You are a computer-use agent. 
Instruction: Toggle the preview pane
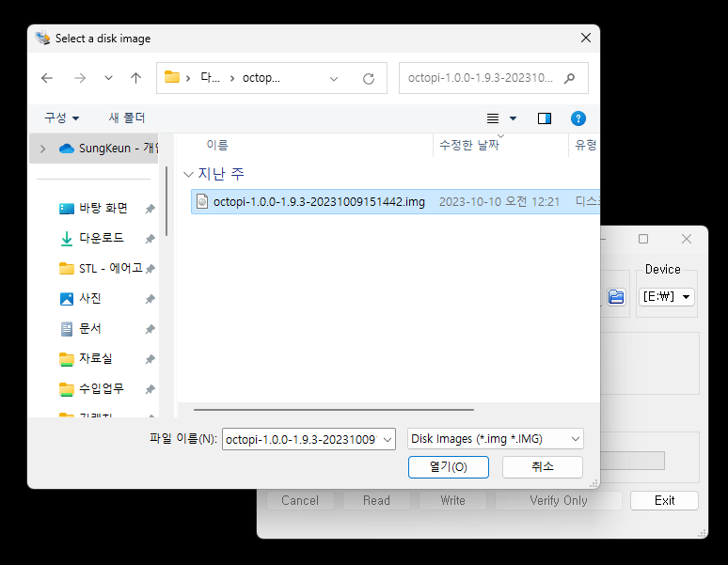coord(545,118)
